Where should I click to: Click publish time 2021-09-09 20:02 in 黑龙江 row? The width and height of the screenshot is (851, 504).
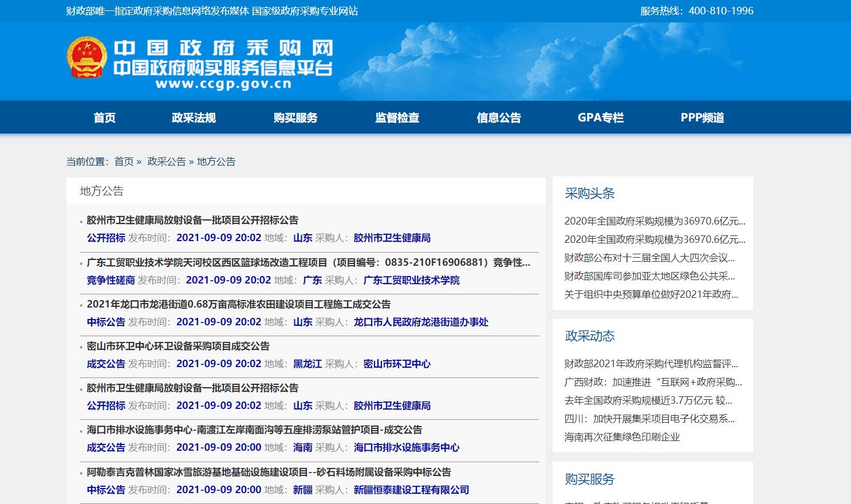[219, 364]
